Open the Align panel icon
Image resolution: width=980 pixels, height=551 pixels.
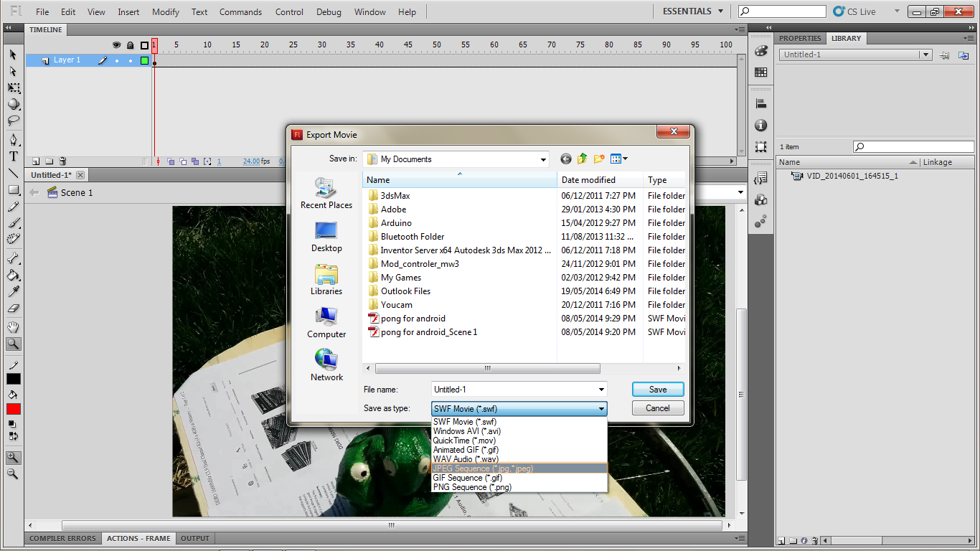click(x=761, y=104)
